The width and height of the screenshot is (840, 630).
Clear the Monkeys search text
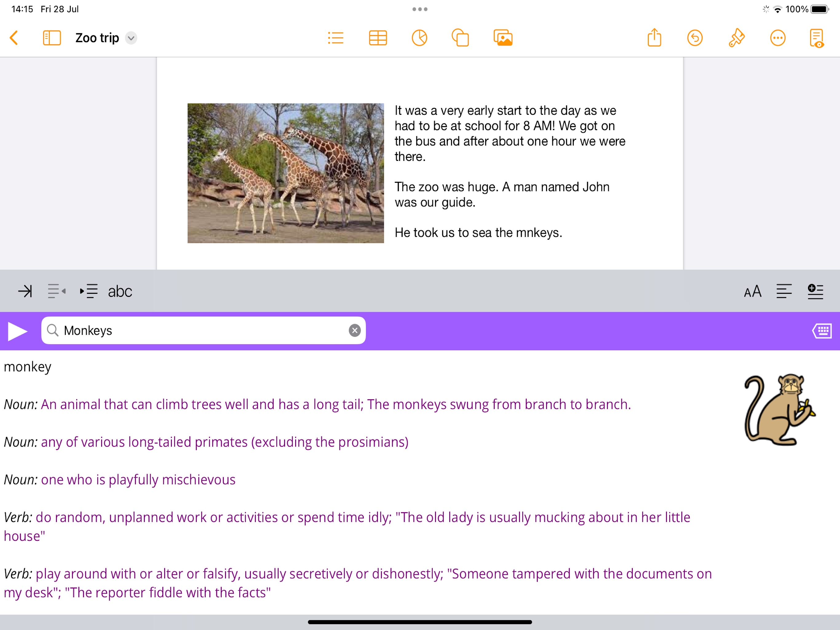[x=355, y=331]
